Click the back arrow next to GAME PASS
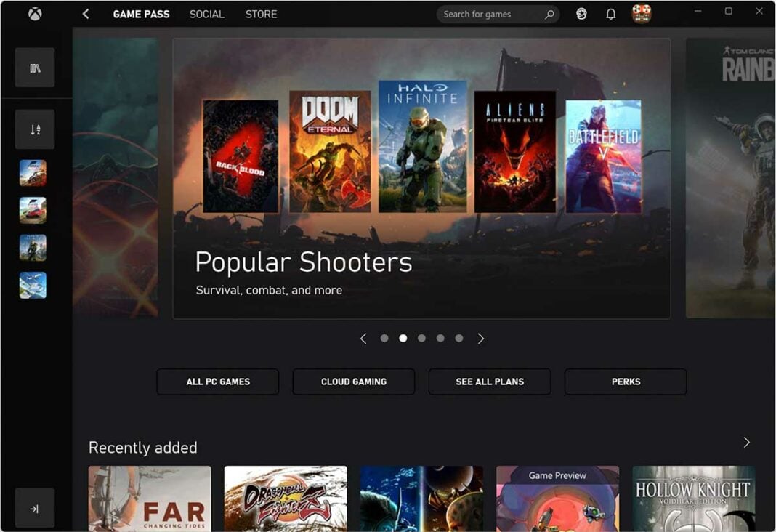Screen dimensions: 776x532 85,14
